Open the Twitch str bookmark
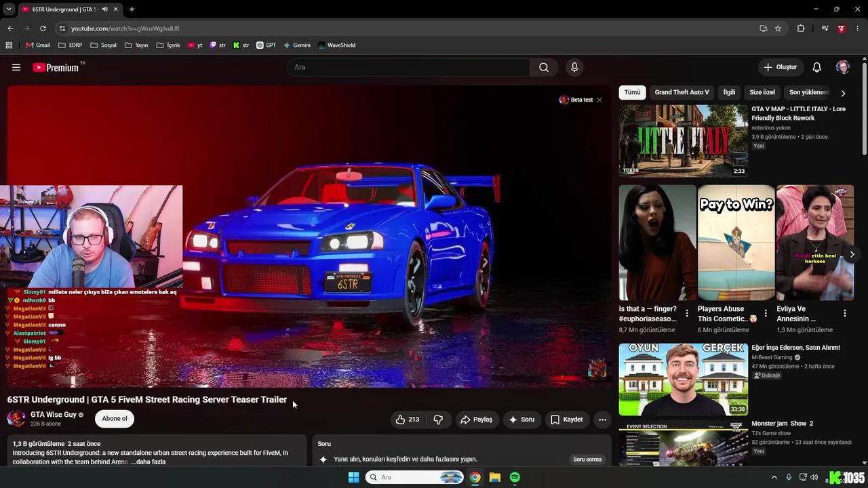868x488 pixels. pos(218,45)
